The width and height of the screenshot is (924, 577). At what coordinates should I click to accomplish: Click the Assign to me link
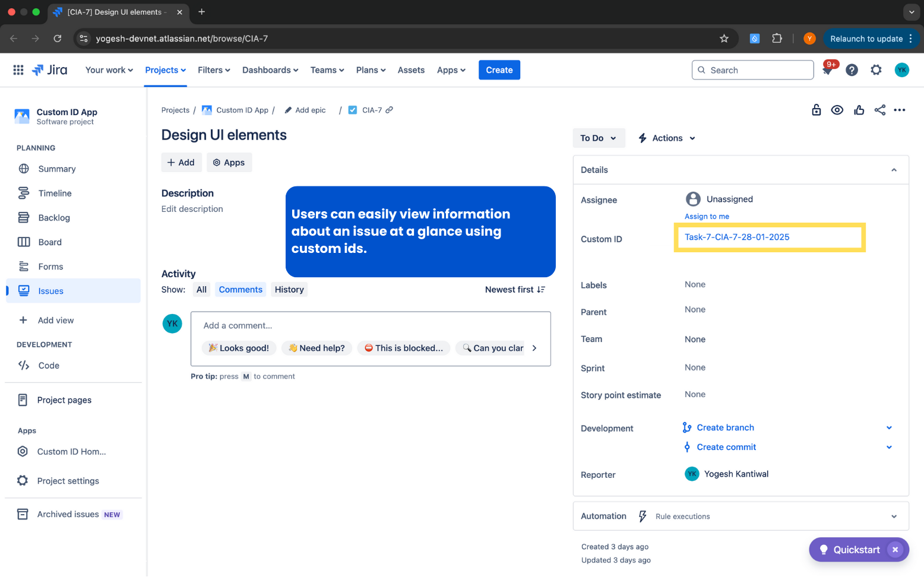(x=707, y=217)
